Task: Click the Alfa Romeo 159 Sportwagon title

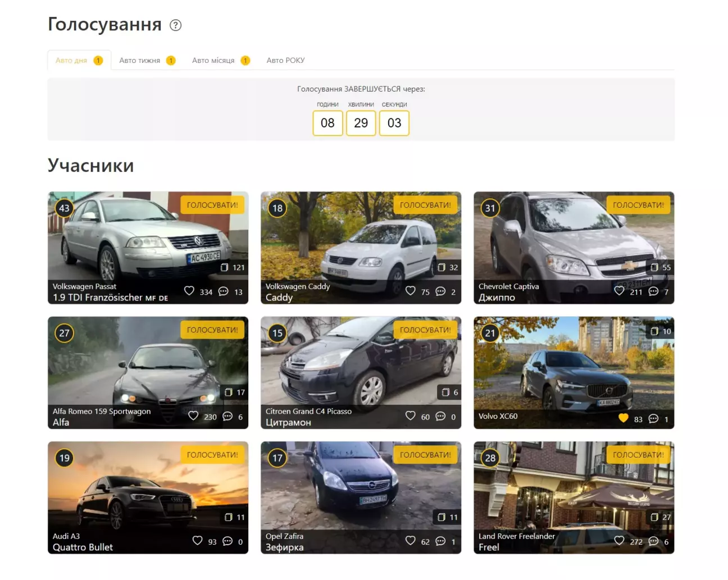Action: click(x=102, y=412)
